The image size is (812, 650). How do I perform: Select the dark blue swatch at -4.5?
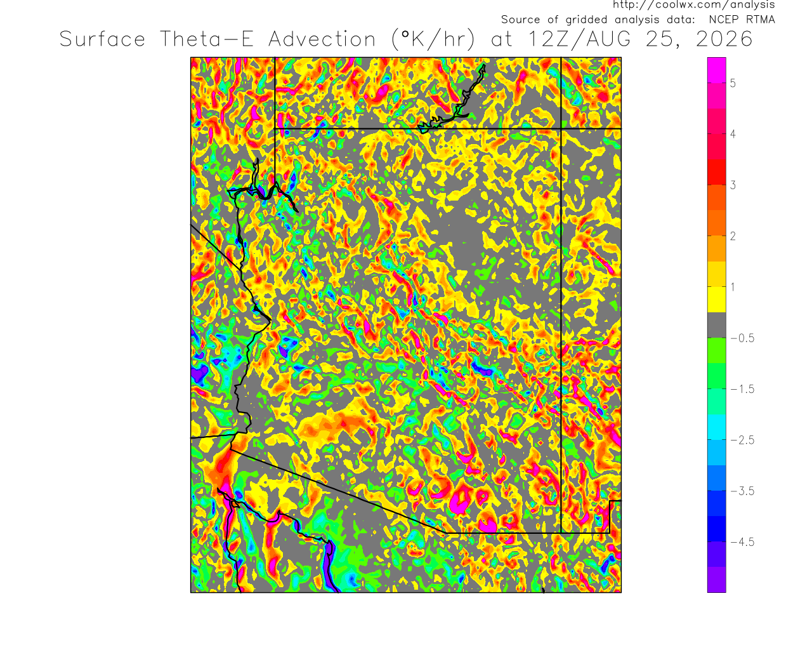coord(717,528)
